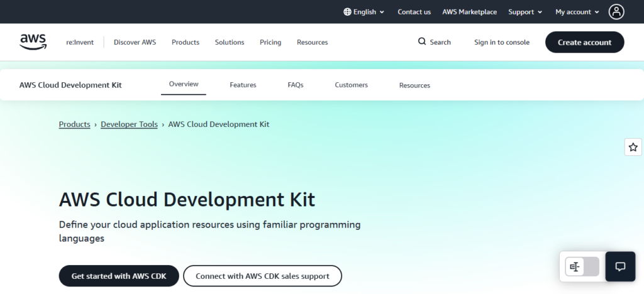
Task: Click the Search text label
Action: pyautogui.click(x=440, y=42)
